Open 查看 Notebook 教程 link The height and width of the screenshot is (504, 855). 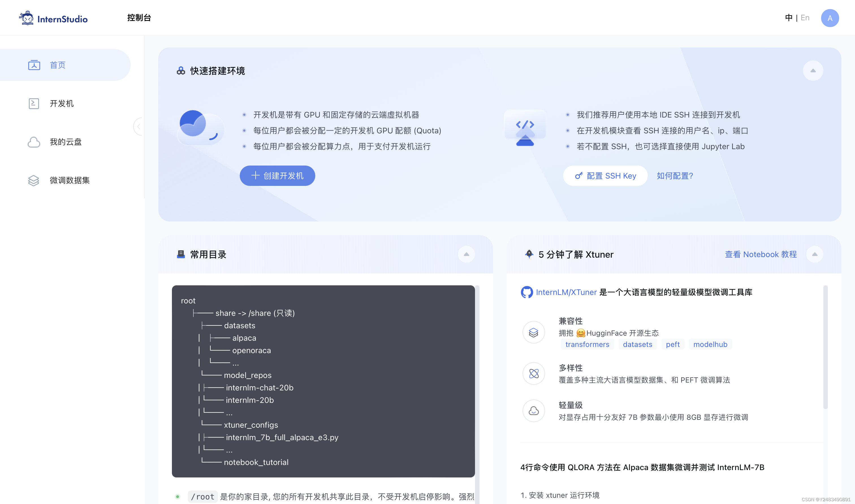tap(761, 254)
